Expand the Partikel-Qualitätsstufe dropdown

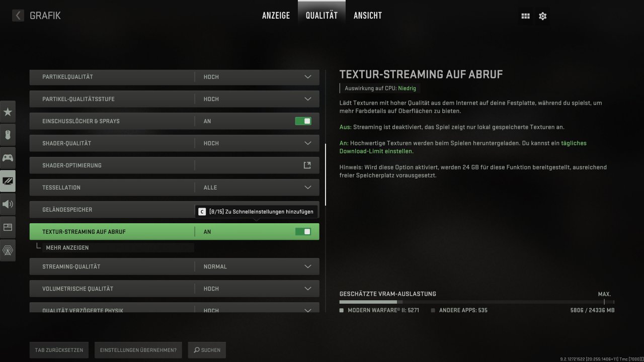coord(307,99)
